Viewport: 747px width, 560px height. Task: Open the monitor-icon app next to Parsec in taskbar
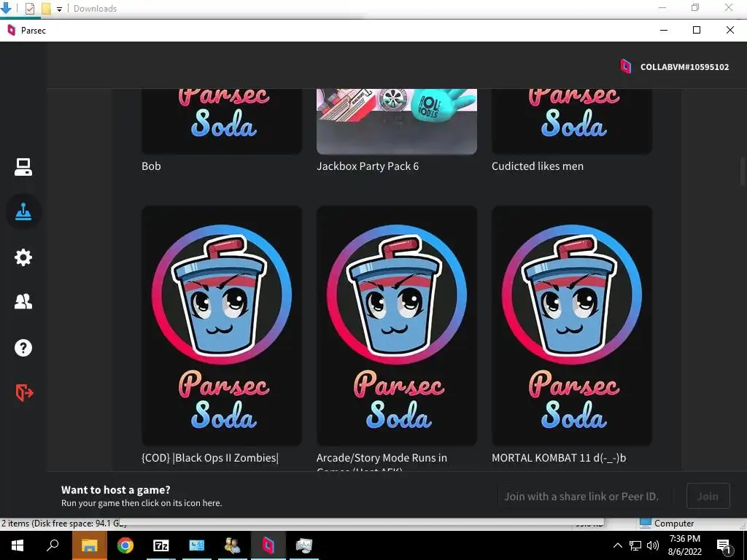[x=304, y=545]
